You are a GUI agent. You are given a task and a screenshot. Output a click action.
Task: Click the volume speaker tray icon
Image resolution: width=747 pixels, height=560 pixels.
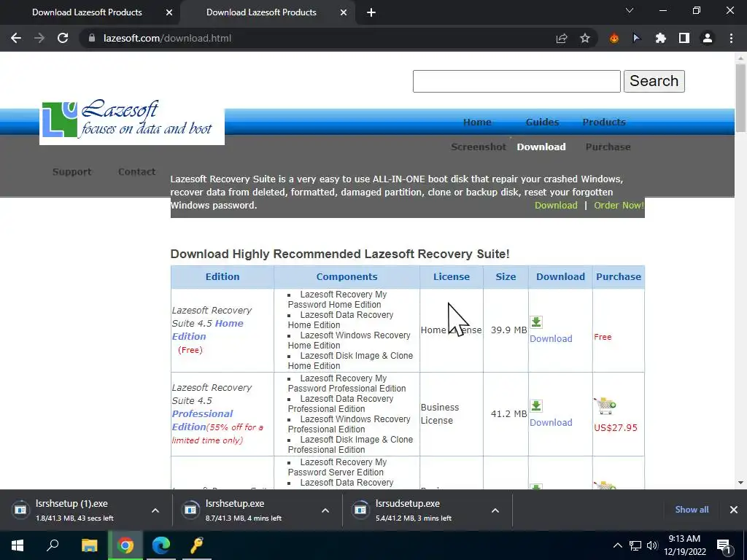tap(652, 545)
